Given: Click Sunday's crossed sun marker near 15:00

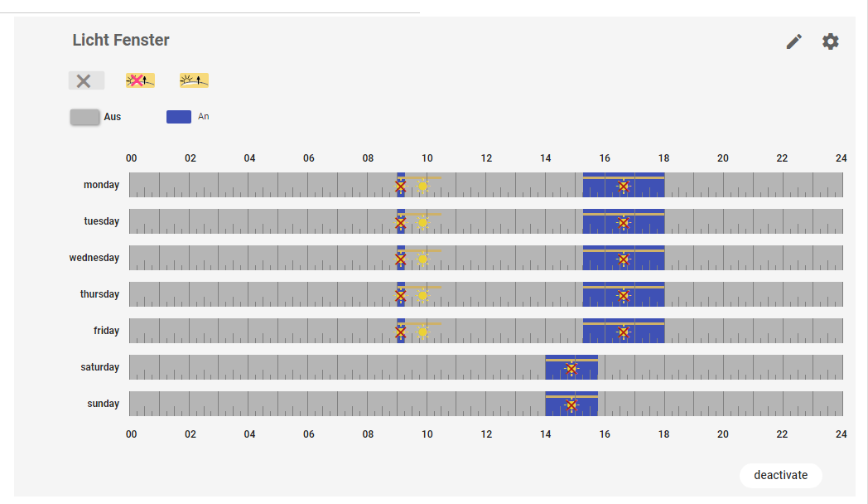Looking at the screenshot, I should (x=571, y=405).
